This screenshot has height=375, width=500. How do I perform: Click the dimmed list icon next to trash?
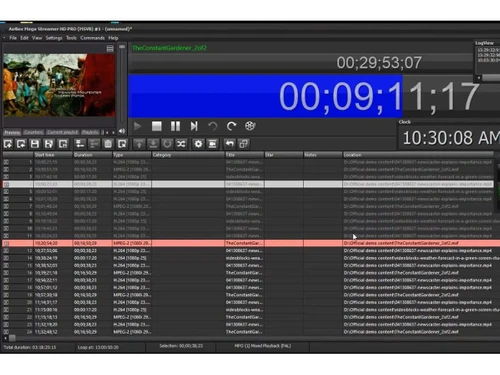94,144
